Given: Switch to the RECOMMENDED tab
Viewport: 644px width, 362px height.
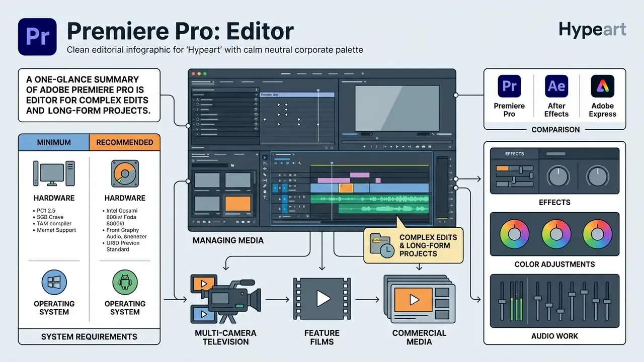Looking at the screenshot, I should coord(125,142).
